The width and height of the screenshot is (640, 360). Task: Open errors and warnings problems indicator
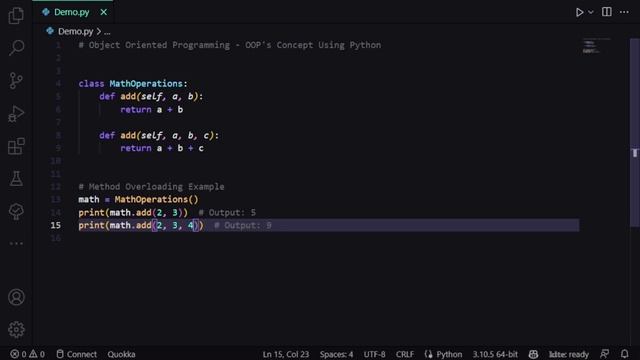pos(27,354)
